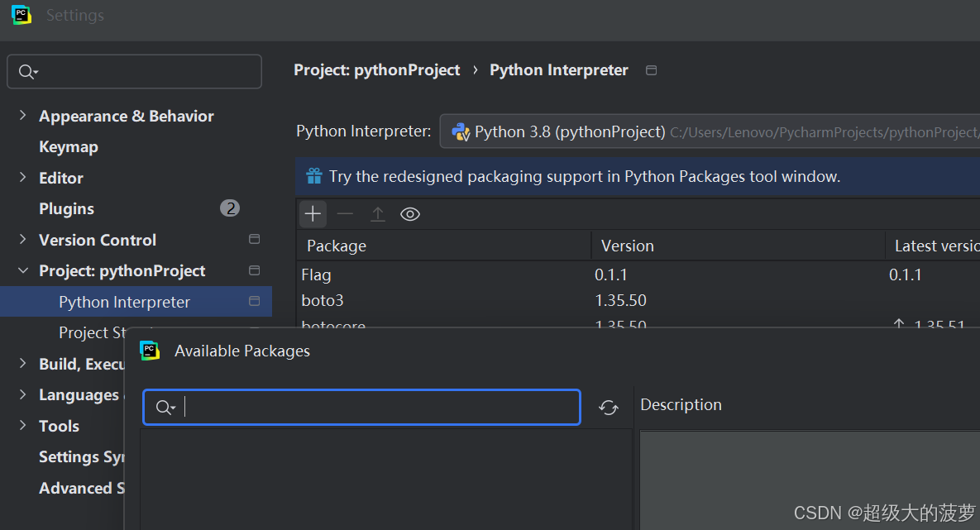The image size is (980, 530).
Task: Open the Keymap settings page
Action: pos(69,147)
